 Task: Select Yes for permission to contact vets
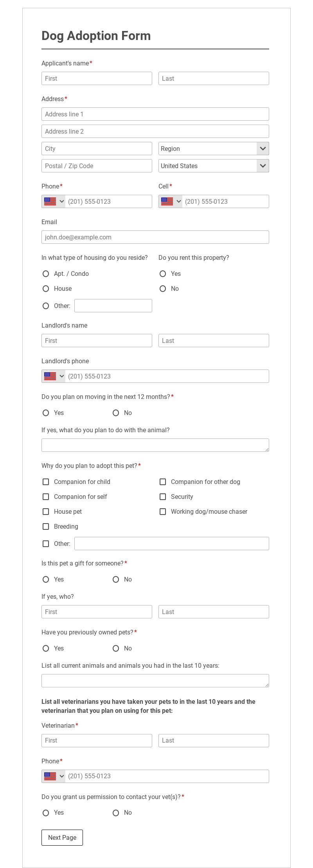click(x=46, y=812)
